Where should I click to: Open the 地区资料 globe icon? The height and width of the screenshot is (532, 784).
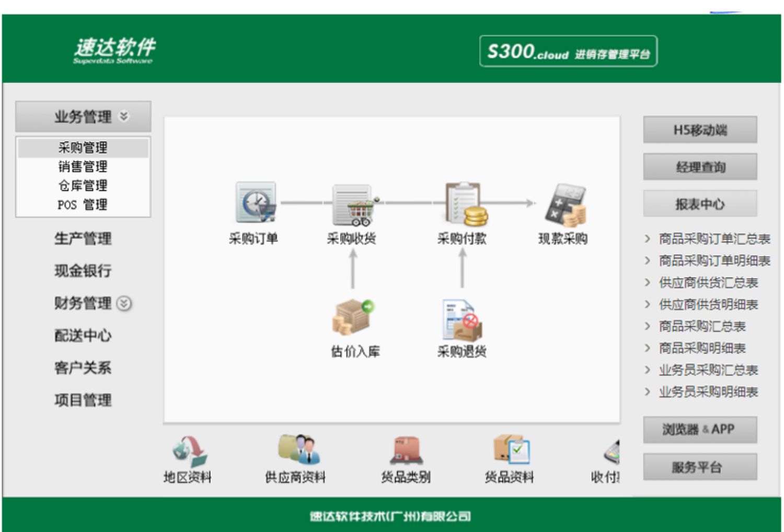(x=190, y=451)
